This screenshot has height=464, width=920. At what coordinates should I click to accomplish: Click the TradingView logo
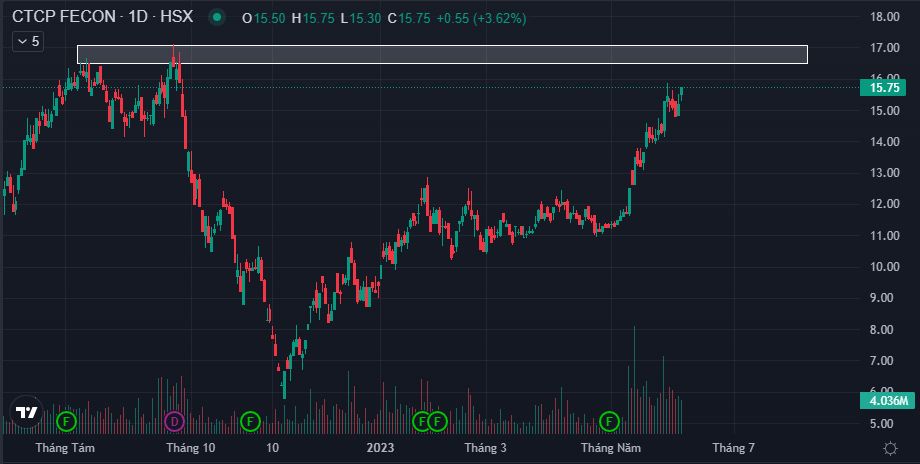click(26, 412)
